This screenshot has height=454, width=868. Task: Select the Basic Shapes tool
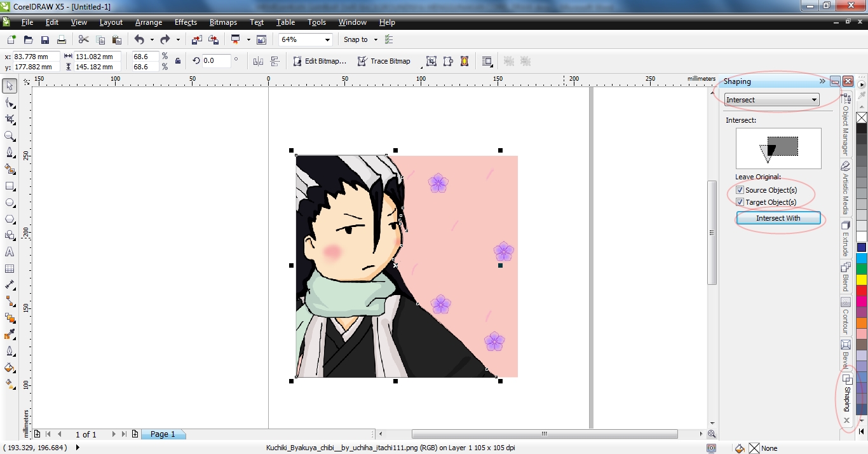coord(10,235)
